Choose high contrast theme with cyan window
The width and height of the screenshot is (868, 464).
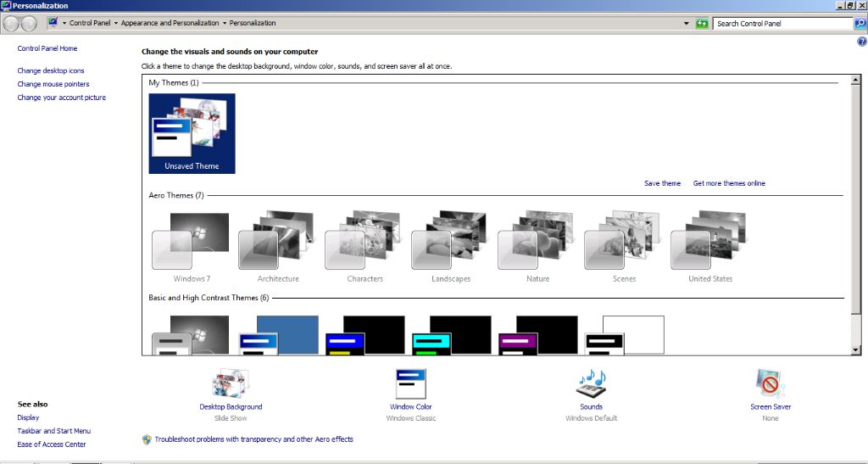click(452, 335)
